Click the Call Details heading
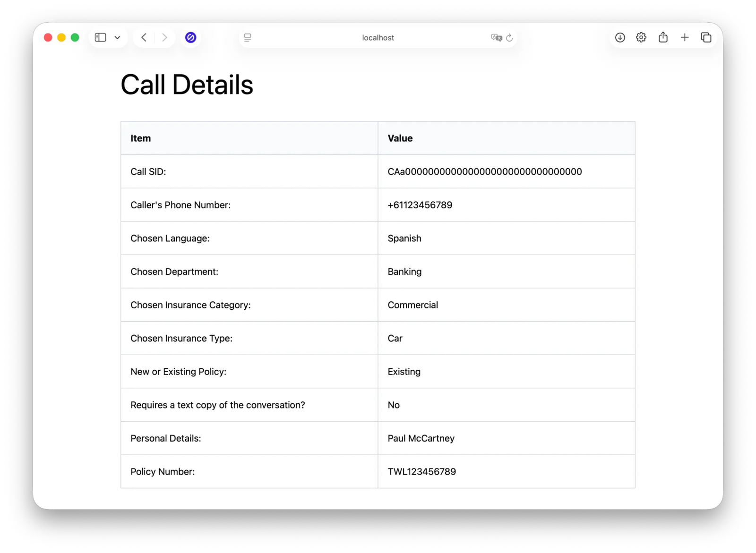Viewport: 756px width, 553px height. (x=187, y=85)
